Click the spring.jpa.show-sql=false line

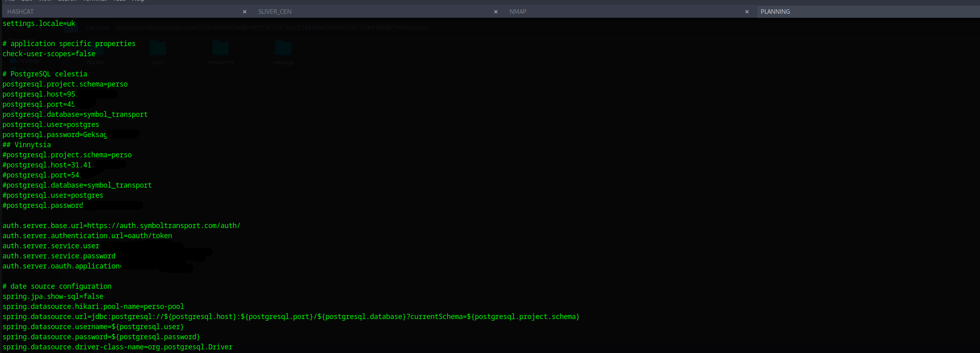coord(53,296)
